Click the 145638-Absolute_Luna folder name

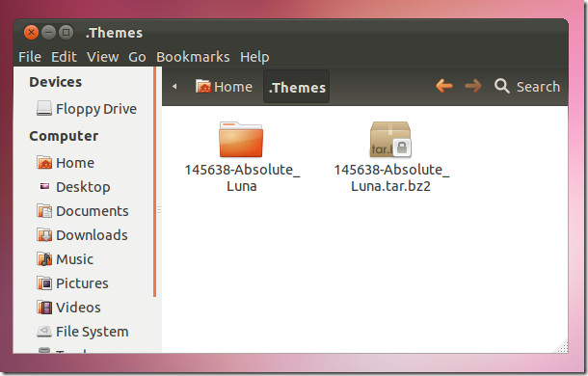click(242, 177)
